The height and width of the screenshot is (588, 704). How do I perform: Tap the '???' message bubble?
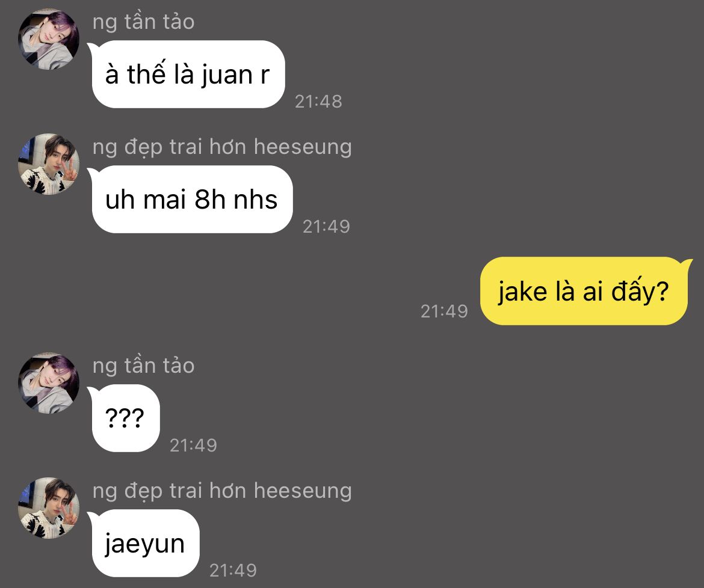pos(126,418)
